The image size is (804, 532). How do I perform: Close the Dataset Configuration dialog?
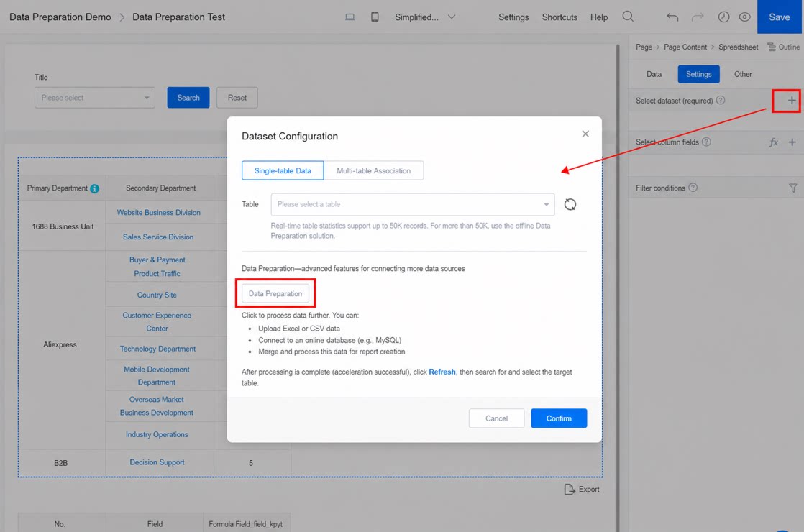tap(585, 134)
